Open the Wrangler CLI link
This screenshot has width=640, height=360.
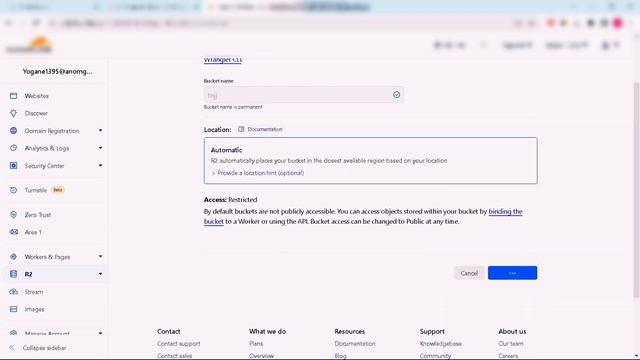(223, 60)
